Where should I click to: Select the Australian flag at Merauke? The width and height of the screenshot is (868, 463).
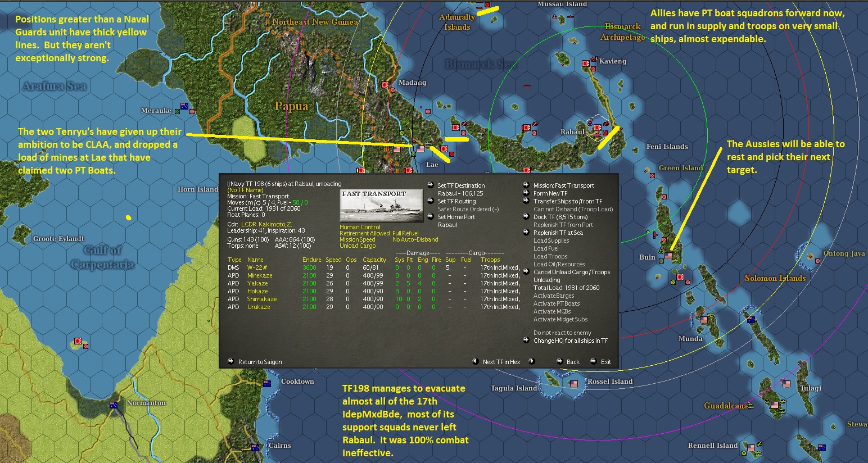pyautogui.click(x=184, y=106)
